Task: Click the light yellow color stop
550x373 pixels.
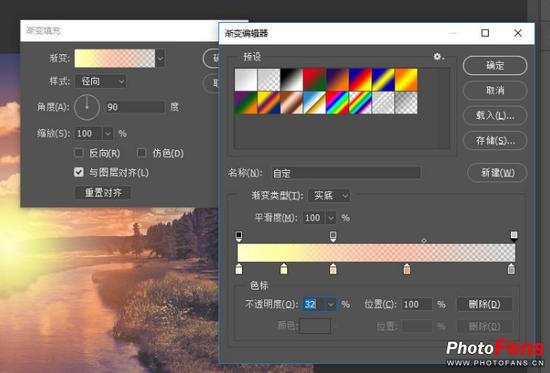Action: pyautogui.click(x=284, y=269)
